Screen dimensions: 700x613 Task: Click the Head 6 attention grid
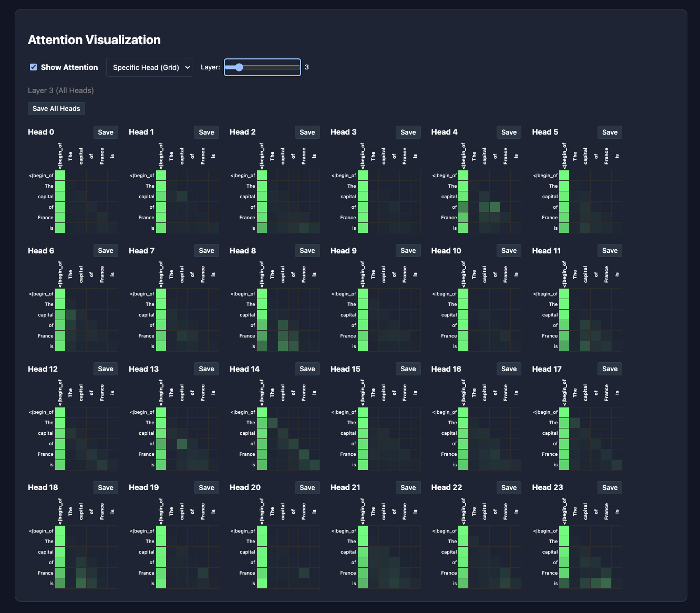(87, 320)
